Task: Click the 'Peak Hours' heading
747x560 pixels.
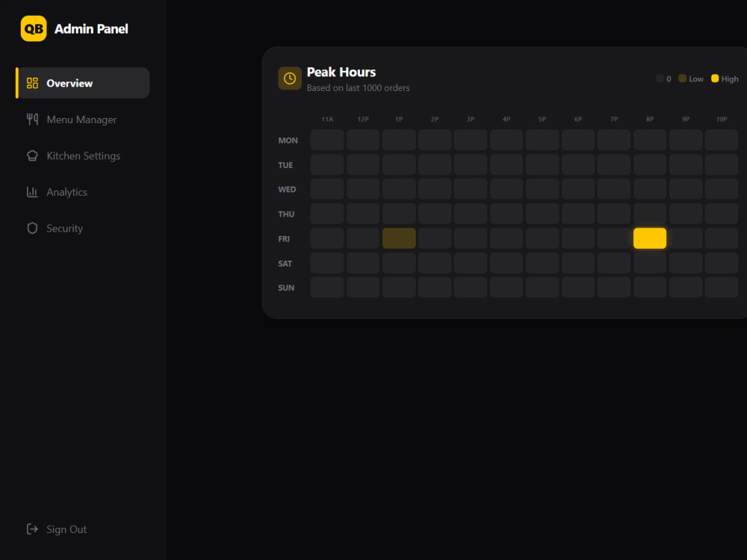Action: [341, 72]
